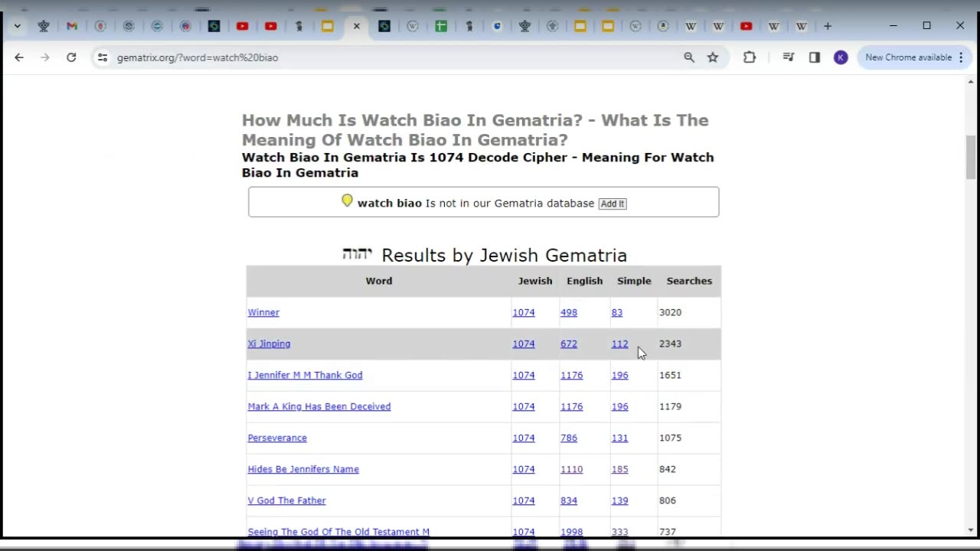Click Jewish value 1074 in Winner row
Screen dimensions: 980x551
point(524,312)
